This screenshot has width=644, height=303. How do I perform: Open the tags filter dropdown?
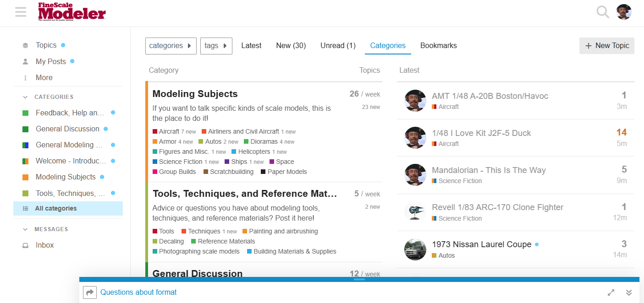pos(216,46)
